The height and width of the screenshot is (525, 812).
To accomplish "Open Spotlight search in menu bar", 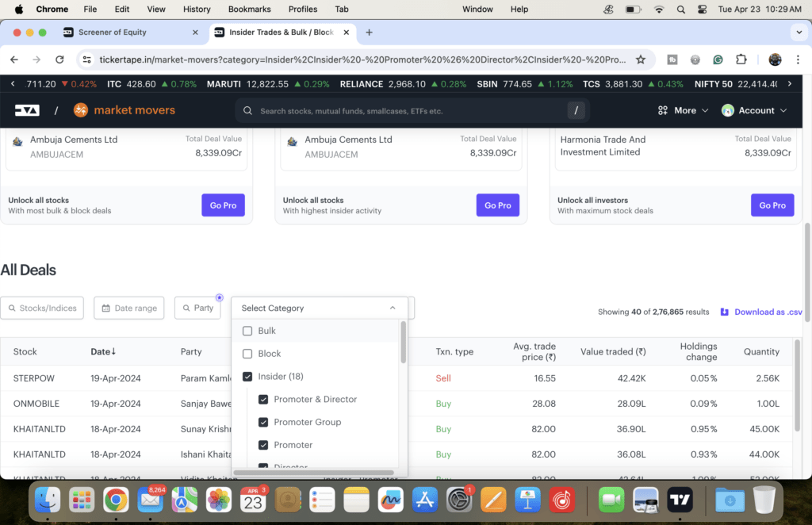I will [680, 10].
